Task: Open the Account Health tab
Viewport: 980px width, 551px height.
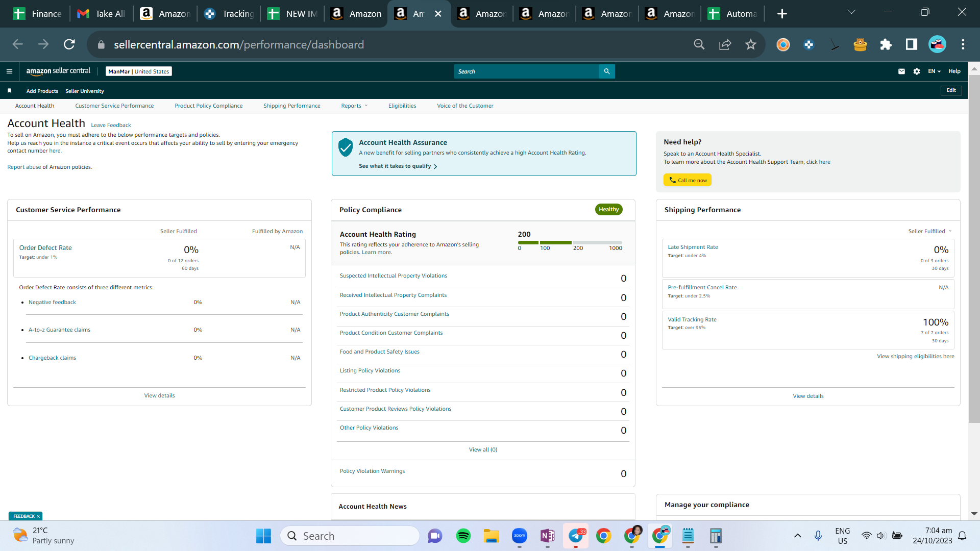Action: point(35,106)
